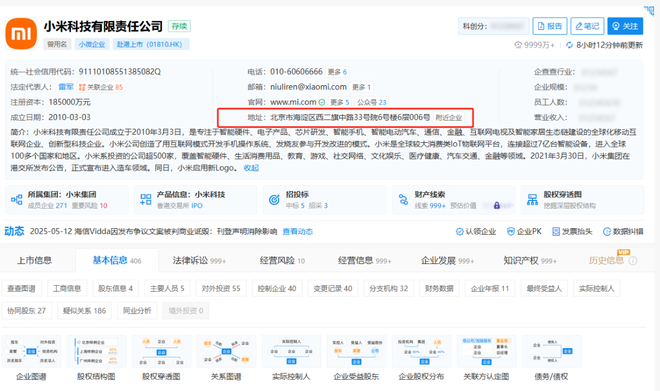This screenshot has height=391, width=660.
Task: Click 企业PK compare button
Action: click(x=524, y=231)
